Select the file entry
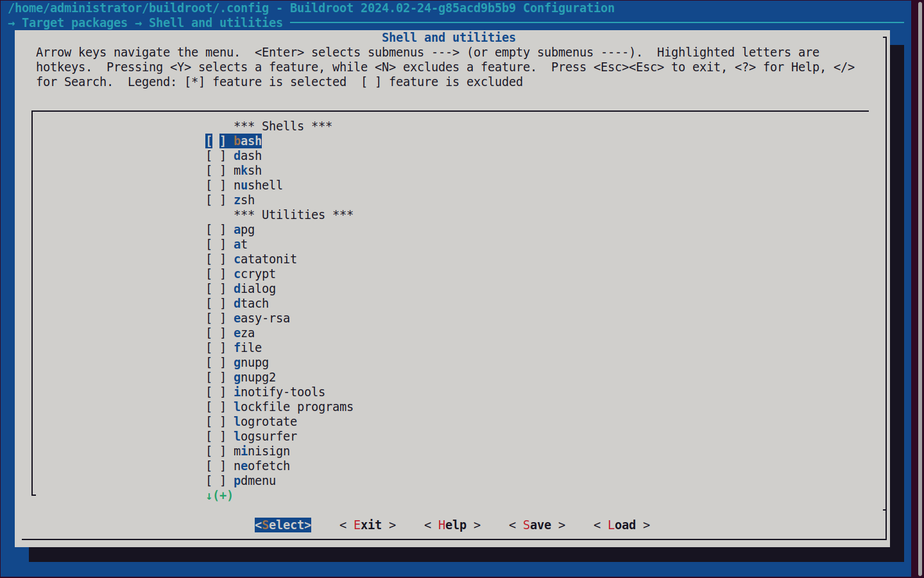924x578 pixels. tap(248, 348)
